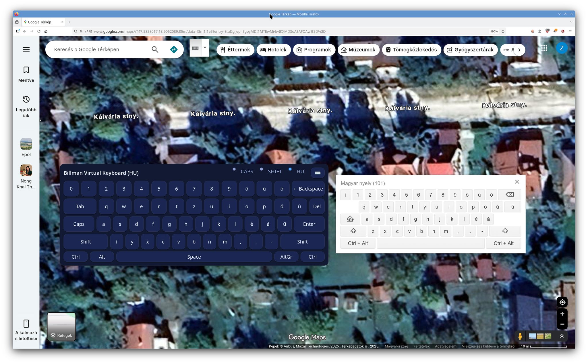Expand the imagery strip with double chevron
Image resolution: width=588 pixels, height=364 pixels.
click(562, 336)
